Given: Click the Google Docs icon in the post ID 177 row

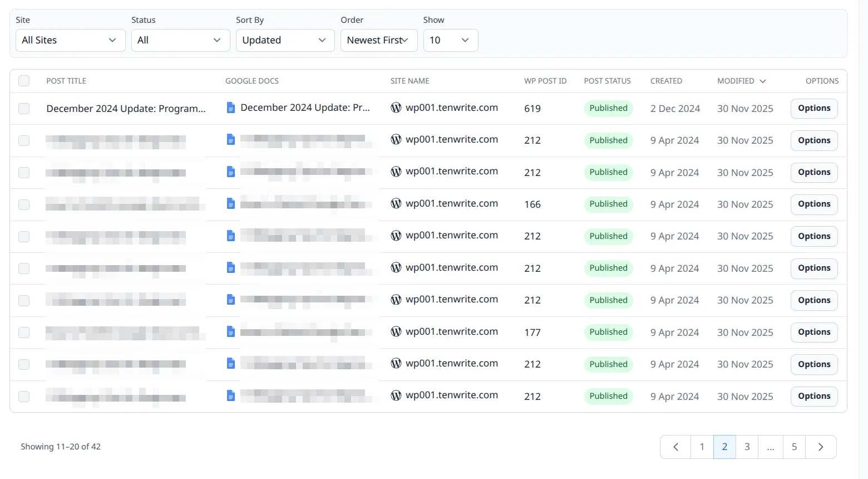Looking at the screenshot, I should 231,332.
